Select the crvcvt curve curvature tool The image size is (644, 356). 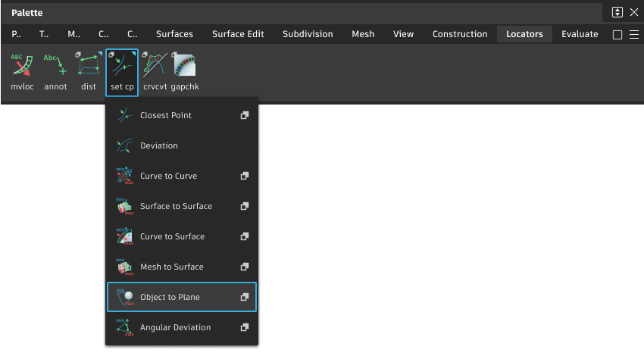click(155, 67)
